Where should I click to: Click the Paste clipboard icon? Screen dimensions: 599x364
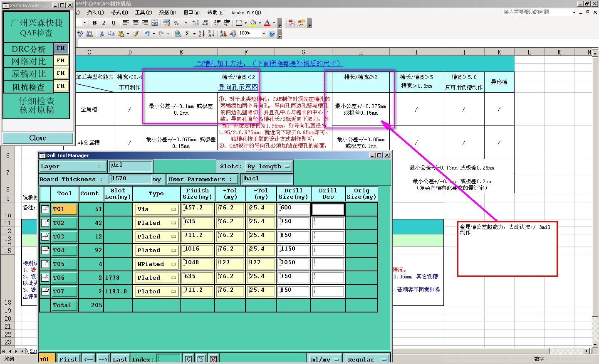coord(121,34)
